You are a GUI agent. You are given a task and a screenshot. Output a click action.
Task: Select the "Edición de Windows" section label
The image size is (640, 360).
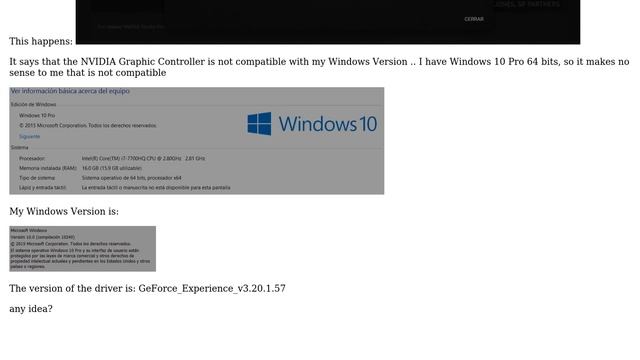tap(33, 104)
